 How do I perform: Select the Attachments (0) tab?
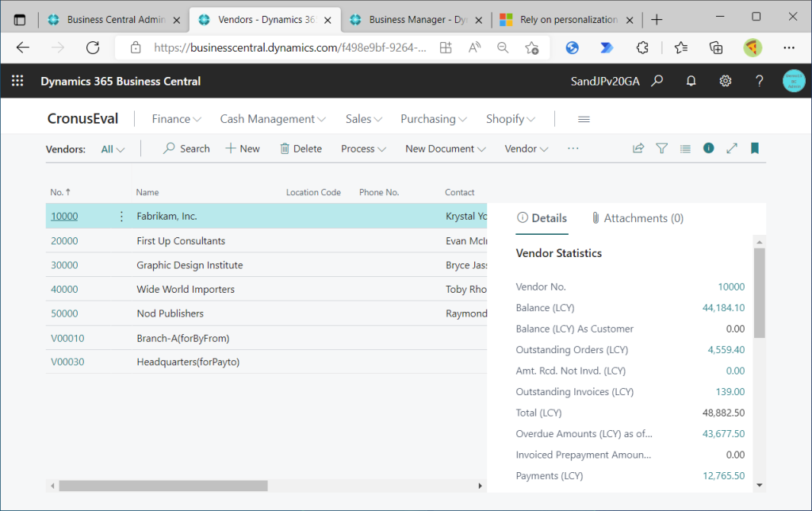pos(638,218)
